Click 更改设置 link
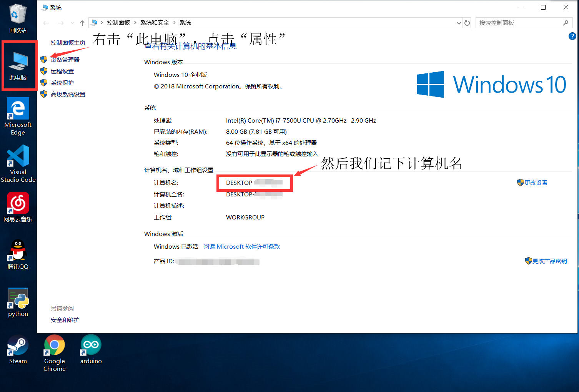Image resolution: width=579 pixels, height=392 pixels. point(536,183)
